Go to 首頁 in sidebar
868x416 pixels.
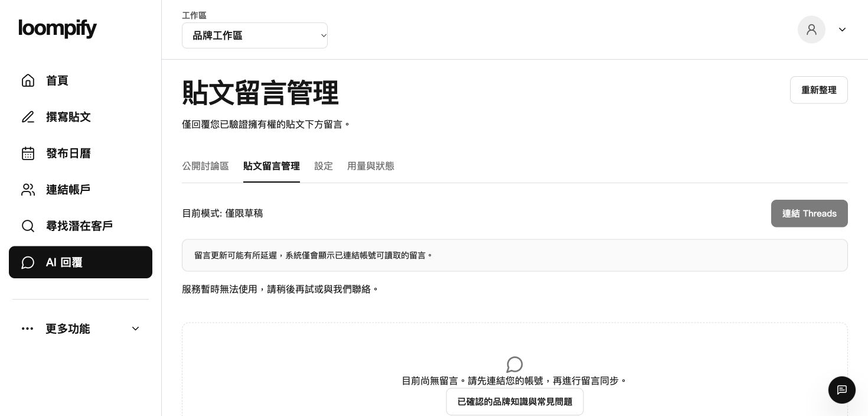(x=80, y=80)
